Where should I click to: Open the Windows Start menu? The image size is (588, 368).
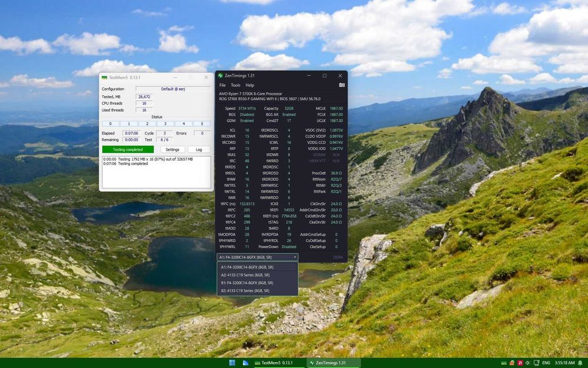coord(232,363)
